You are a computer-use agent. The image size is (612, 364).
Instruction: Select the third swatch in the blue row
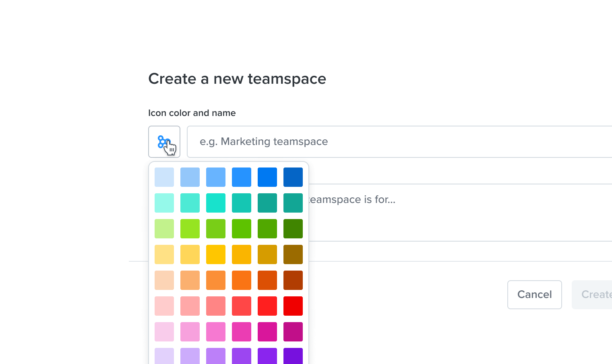216,177
